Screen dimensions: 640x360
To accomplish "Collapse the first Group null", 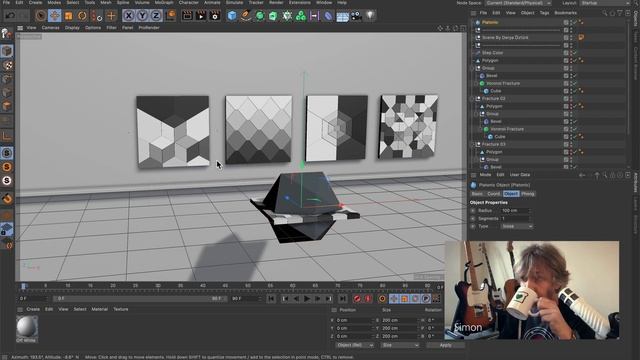I will [x=473, y=68].
